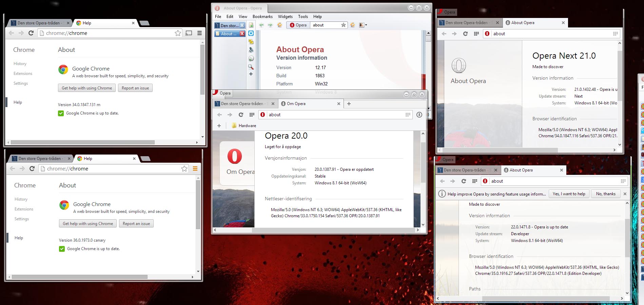Switch to the Om Opera tab in Opera 20

[x=310, y=104]
